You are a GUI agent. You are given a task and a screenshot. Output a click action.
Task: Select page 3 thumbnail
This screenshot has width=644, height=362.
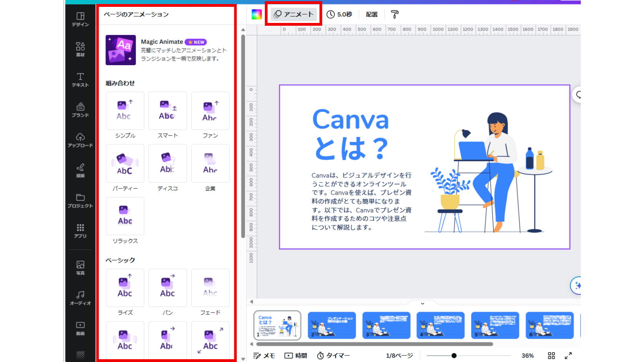(386, 325)
